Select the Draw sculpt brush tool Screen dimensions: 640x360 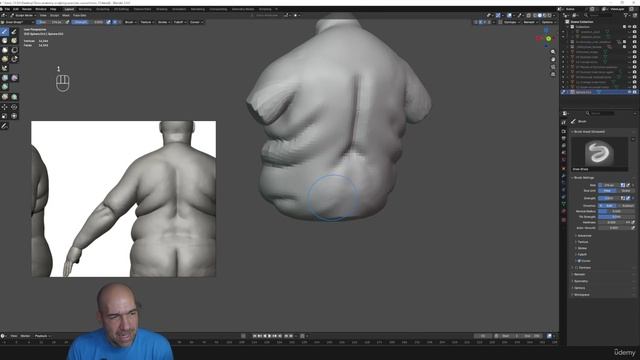(x=4, y=31)
